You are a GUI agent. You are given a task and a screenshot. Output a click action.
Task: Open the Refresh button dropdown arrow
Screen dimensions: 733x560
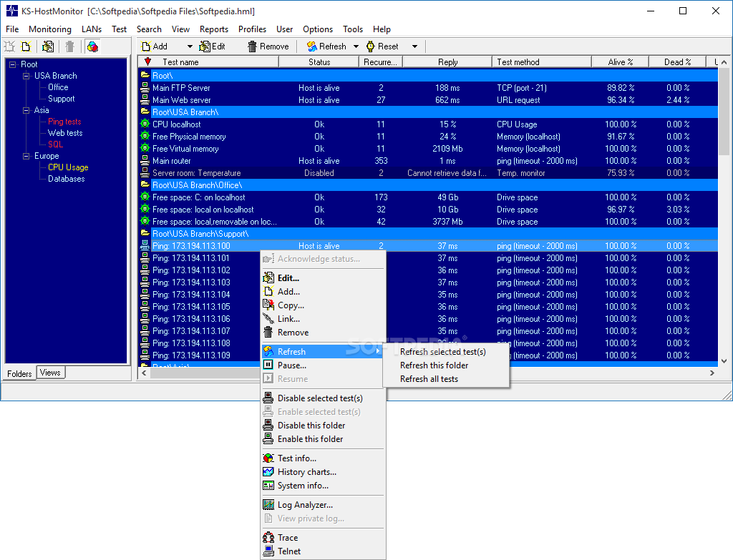click(356, 46)
